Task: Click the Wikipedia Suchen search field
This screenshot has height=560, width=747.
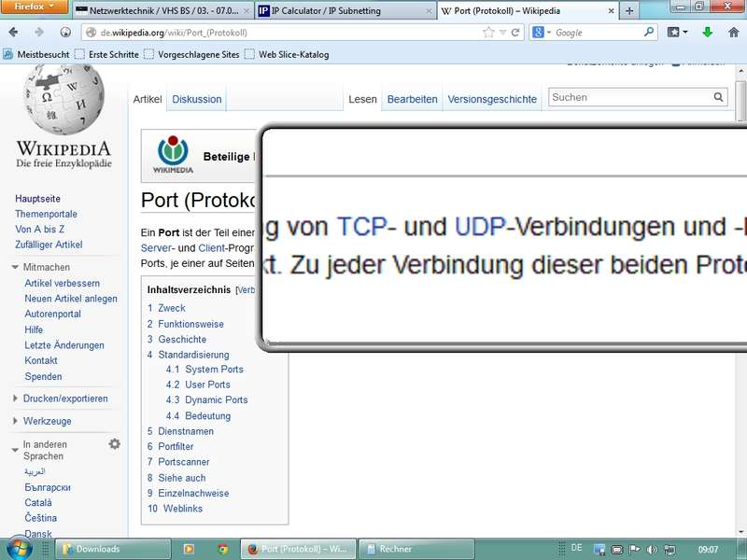Action: (x=629, y=97)
